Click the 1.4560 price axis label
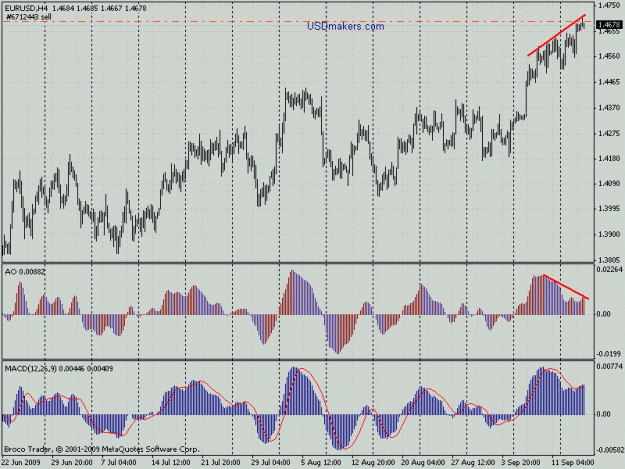The image size is (625, 469). point(609,56)
